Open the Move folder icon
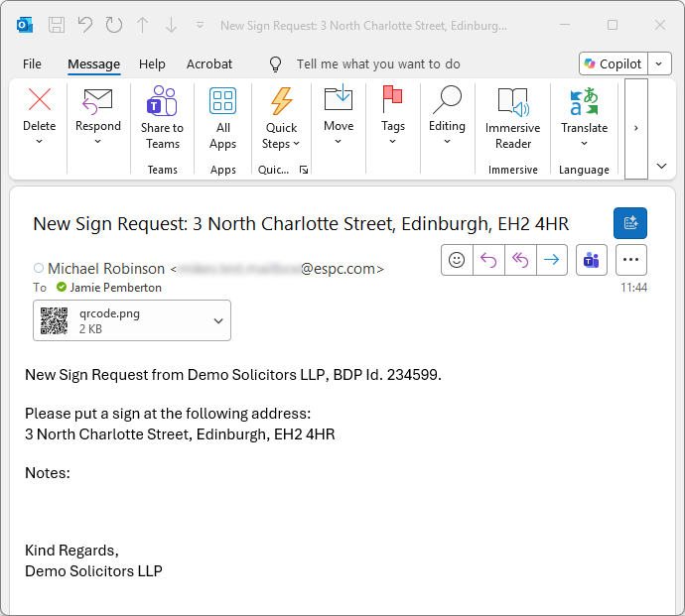Screen dimensions: 685x616 click(339, 98)
